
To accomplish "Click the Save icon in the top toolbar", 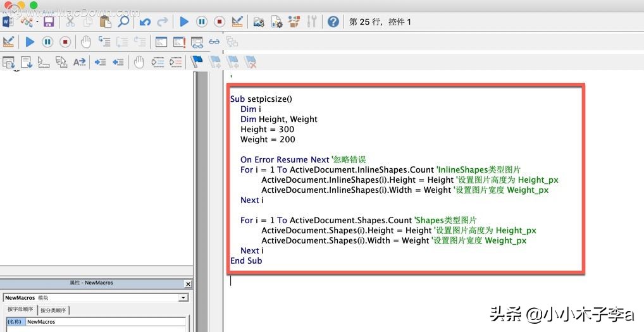I will coord(49,22).
